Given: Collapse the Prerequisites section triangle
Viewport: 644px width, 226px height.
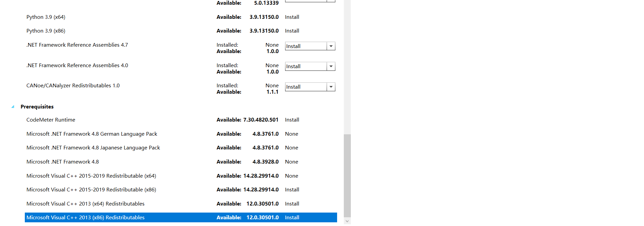Looking at the screenshot, I should coord(13,107).
